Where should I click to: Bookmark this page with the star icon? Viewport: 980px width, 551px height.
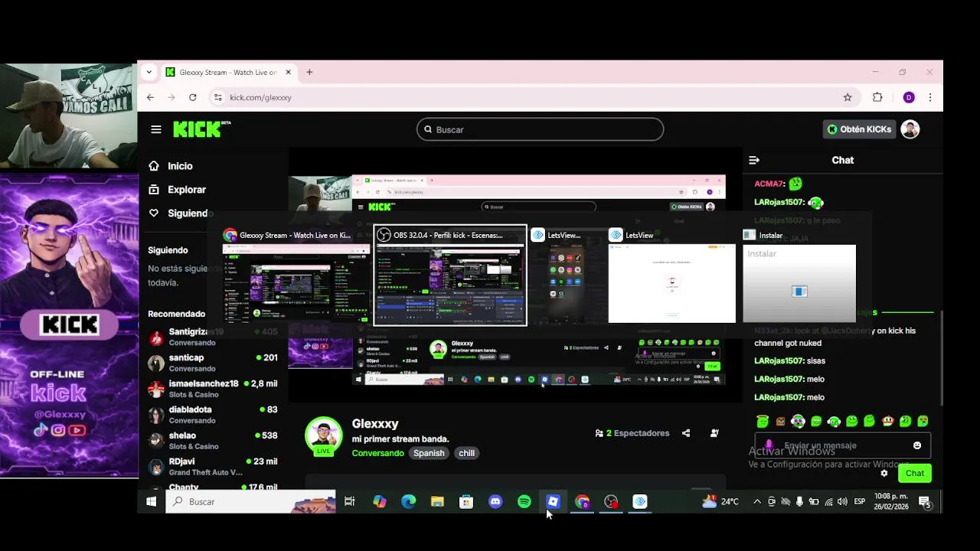848,97
